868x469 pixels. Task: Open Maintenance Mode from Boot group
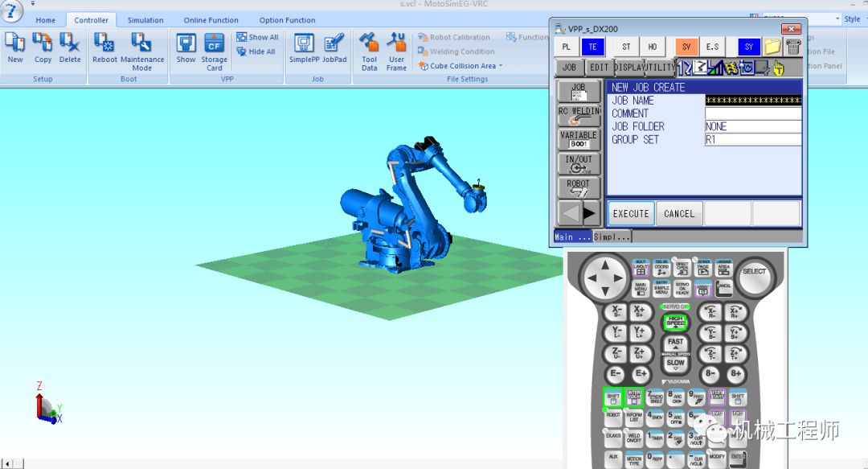tap(142, 51)
